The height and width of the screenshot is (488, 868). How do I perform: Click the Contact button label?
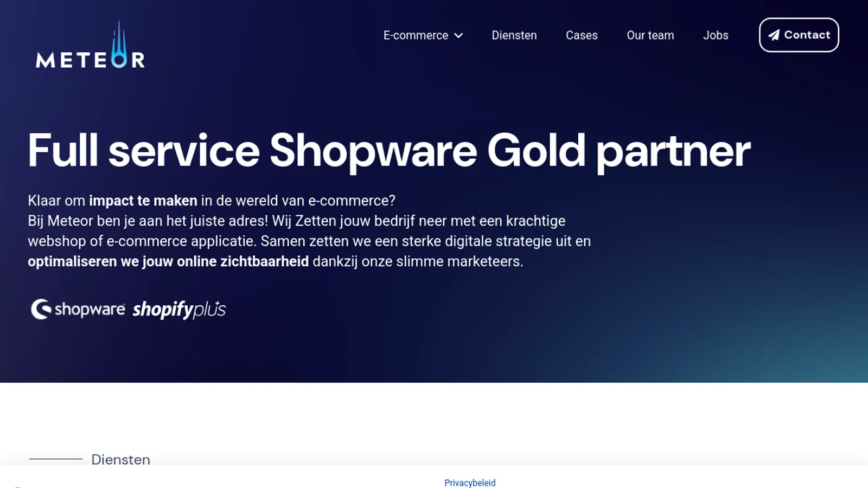(x=807, y=35)
